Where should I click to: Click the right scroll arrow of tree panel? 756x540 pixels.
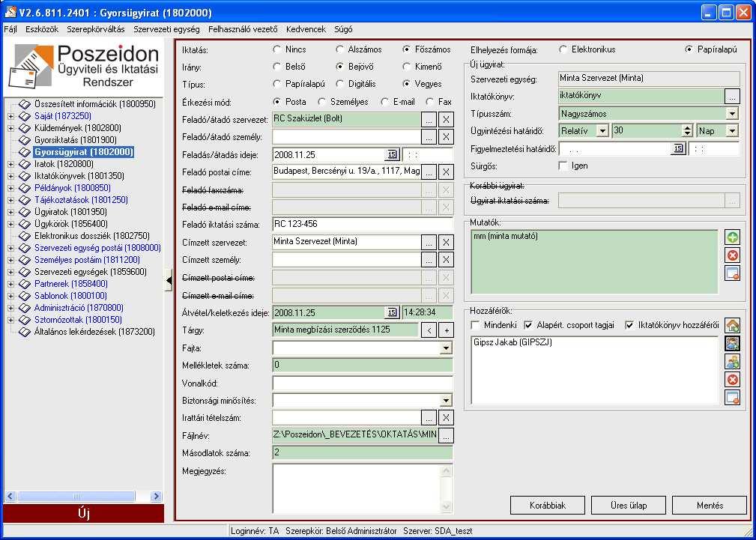pyautogui.click(x=156, y=496)
